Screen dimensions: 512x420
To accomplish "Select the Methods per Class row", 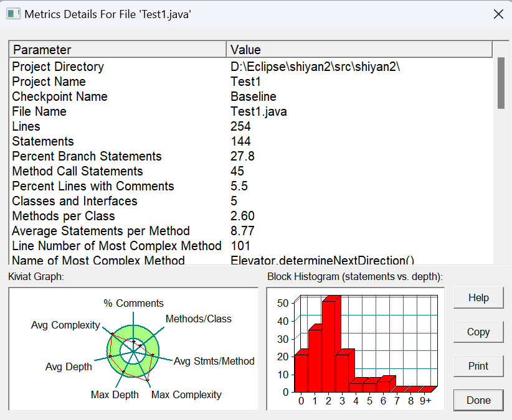I will [x=251, y=216].
